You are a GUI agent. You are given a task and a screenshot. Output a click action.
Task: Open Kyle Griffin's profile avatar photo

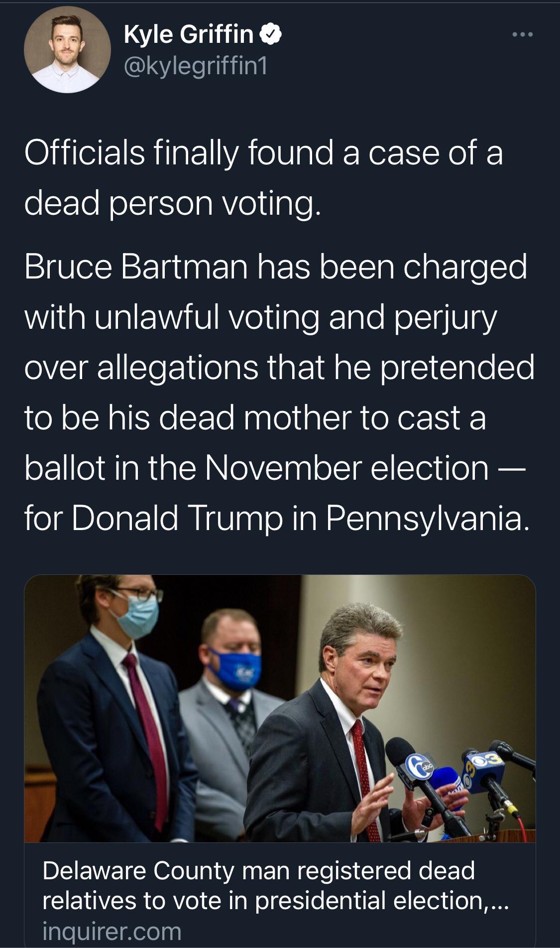67,50
